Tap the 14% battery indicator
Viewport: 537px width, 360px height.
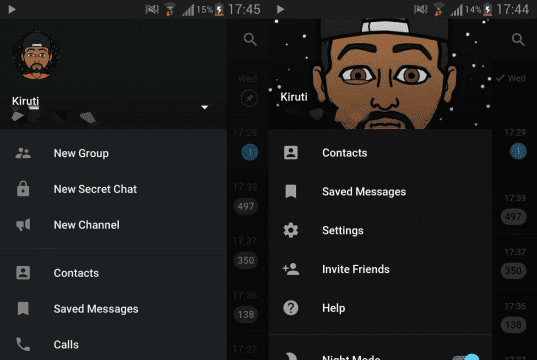(x=478, y=10)
